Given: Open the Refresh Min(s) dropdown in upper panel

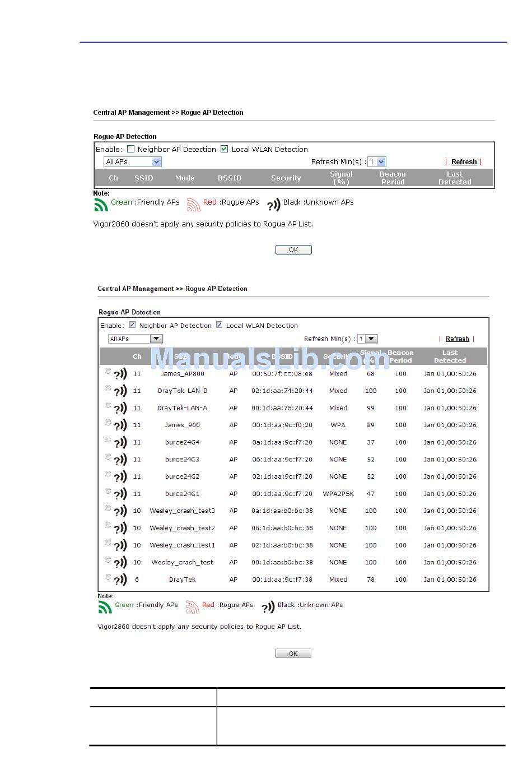Looking at the screenshot, I should (377, 162).
